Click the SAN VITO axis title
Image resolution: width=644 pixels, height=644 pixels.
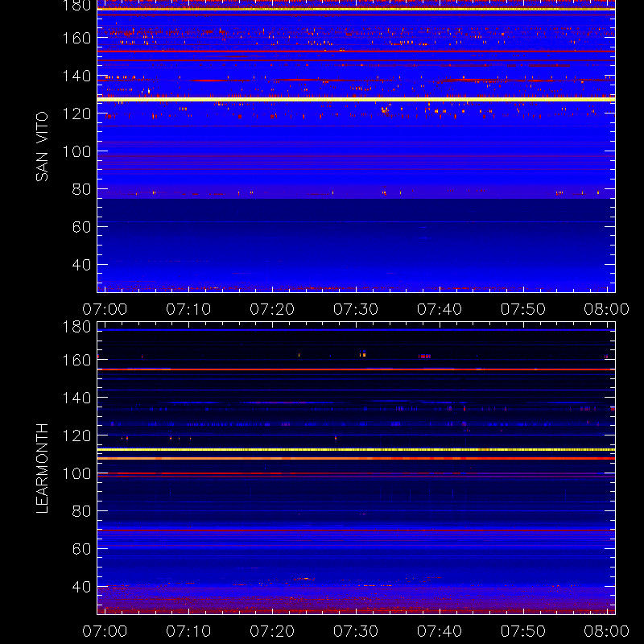pyautogui.click(x=42, y=147)
